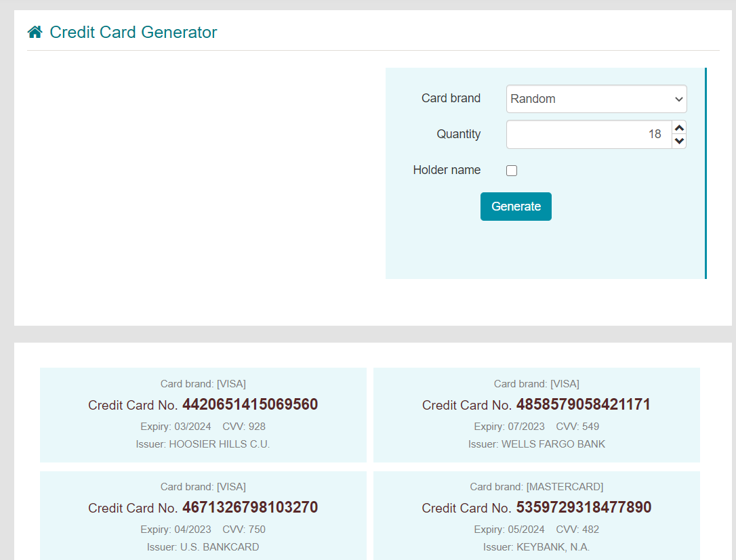Click the CVV: 482 value
The image size is (736, 560).
pyautogui.click(x=578, y=529)
